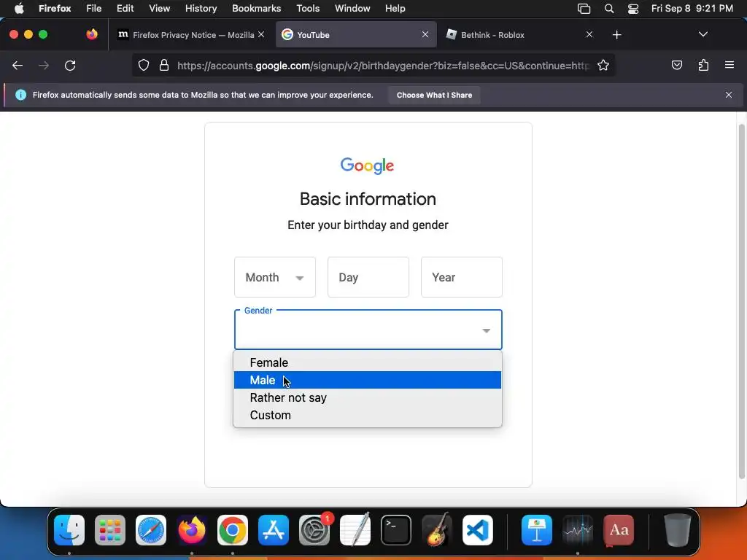Open a new tab with plus button

coord(617,35)
